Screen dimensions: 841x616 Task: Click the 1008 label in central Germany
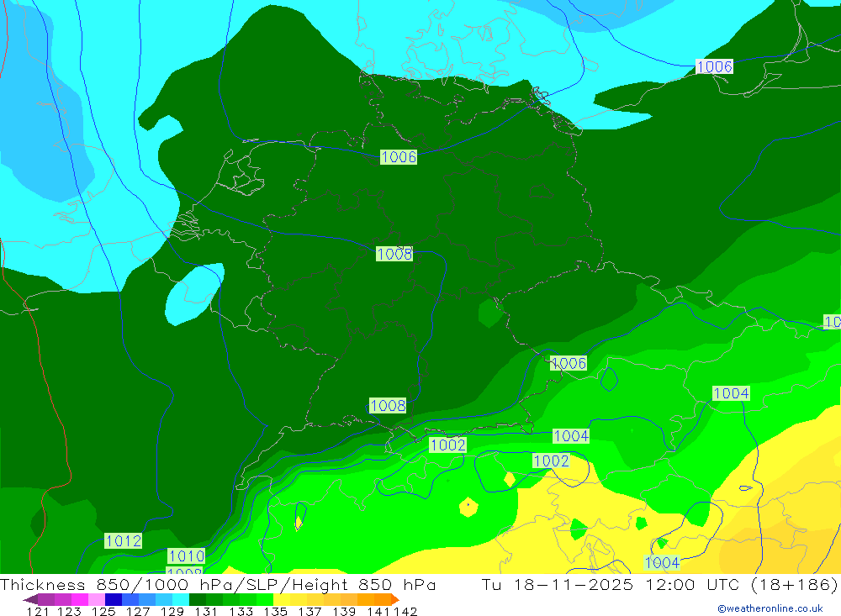pos(394,254)
